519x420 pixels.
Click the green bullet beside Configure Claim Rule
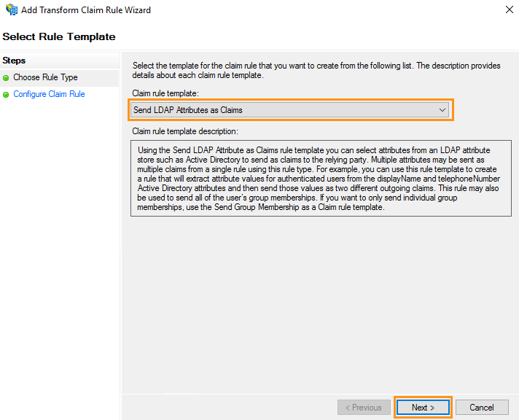6,94
